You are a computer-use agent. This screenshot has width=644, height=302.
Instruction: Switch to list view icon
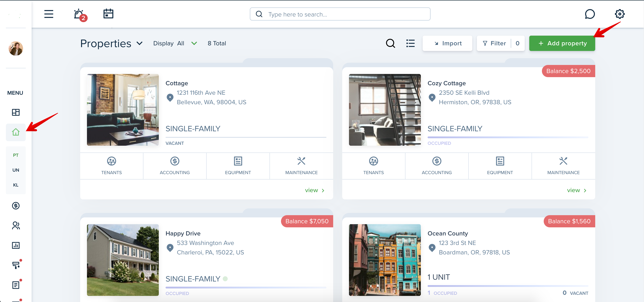tap(410, 44)
